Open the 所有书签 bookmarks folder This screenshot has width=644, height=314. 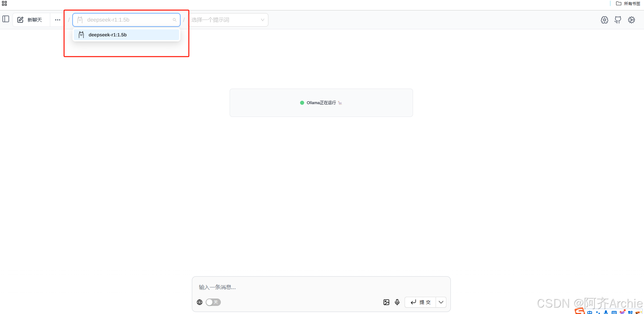(x=628, y=3)
